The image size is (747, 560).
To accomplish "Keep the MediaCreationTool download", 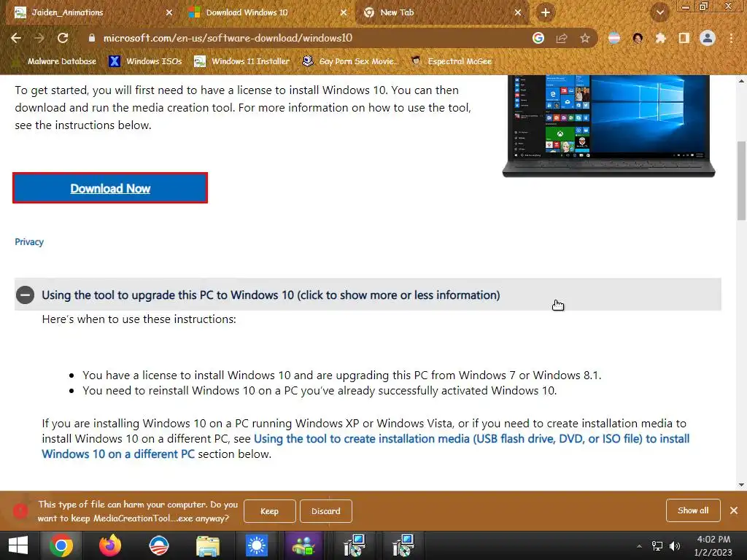I will pos(270,511).
